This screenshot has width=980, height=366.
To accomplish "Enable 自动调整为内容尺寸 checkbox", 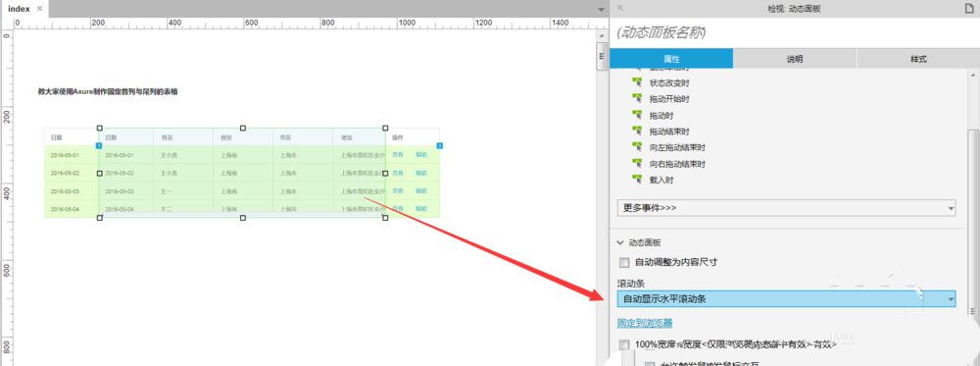I will [624, 262].
